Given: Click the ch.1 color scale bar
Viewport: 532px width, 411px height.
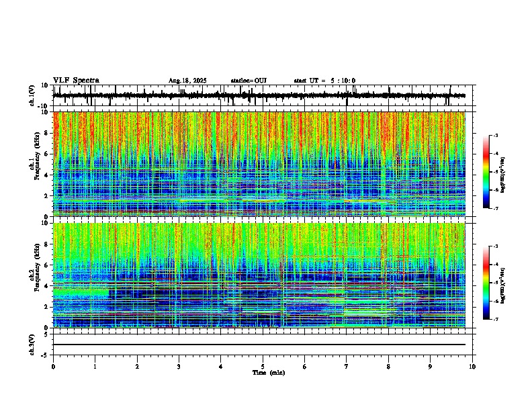Looking at the screenshot, I should point(486,172).
